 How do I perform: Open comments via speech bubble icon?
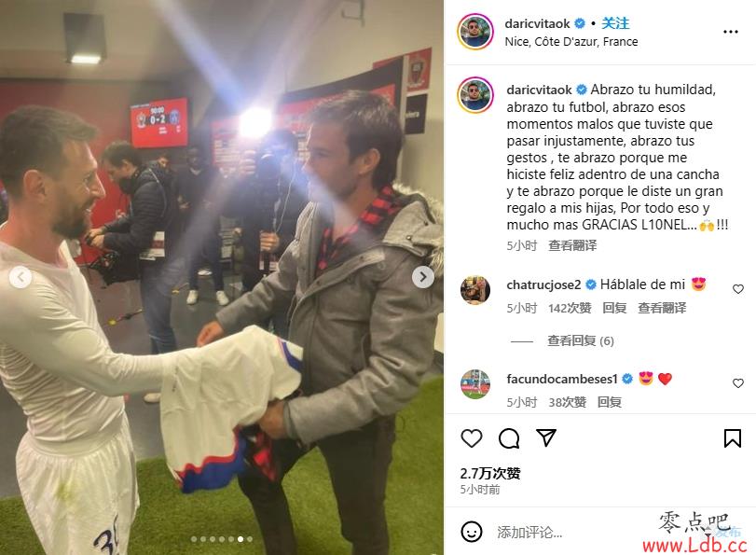point(509,438)
